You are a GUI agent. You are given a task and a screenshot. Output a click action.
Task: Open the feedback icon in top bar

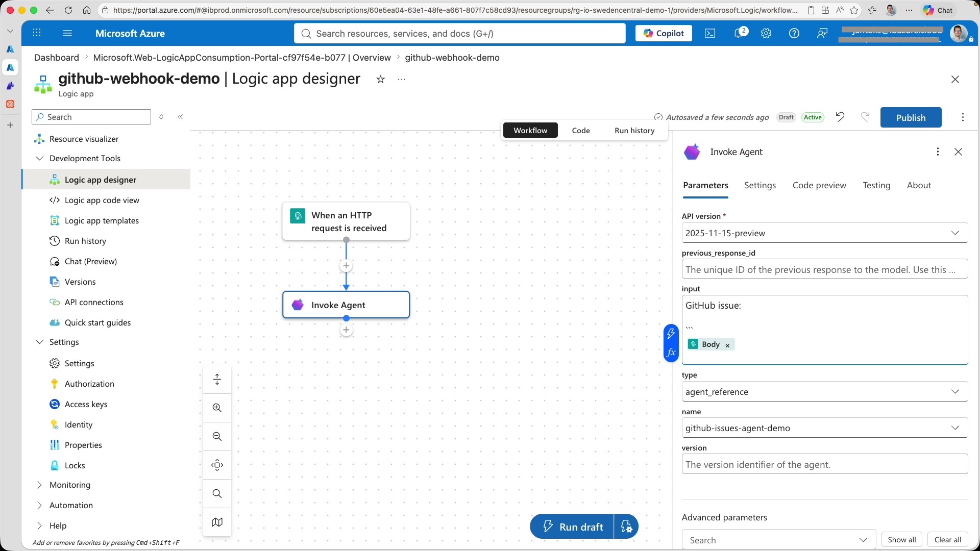822,33
